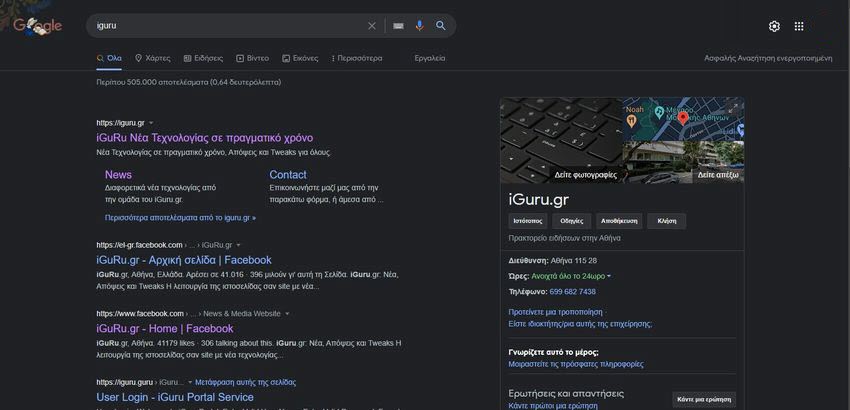The height and width of the screenshot is (410, 850).
Task: Click the Noah restaurant marker on map
Action: [632, 120]
